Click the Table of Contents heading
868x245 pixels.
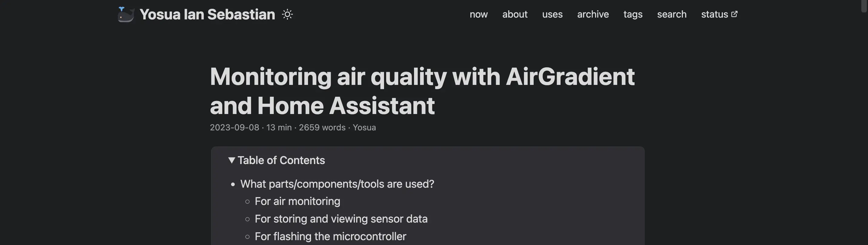(281, 160)
